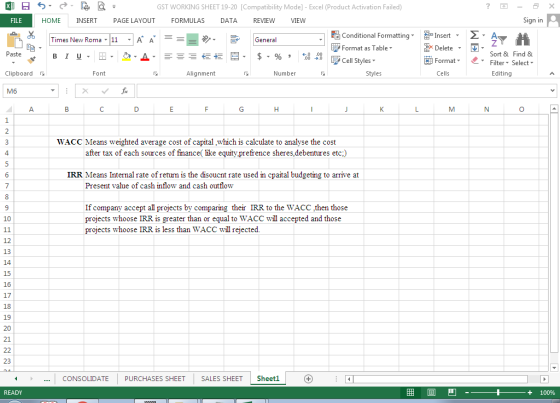Open Sort & Filter dropdown

pyautogui.click(x=499, y=49)
